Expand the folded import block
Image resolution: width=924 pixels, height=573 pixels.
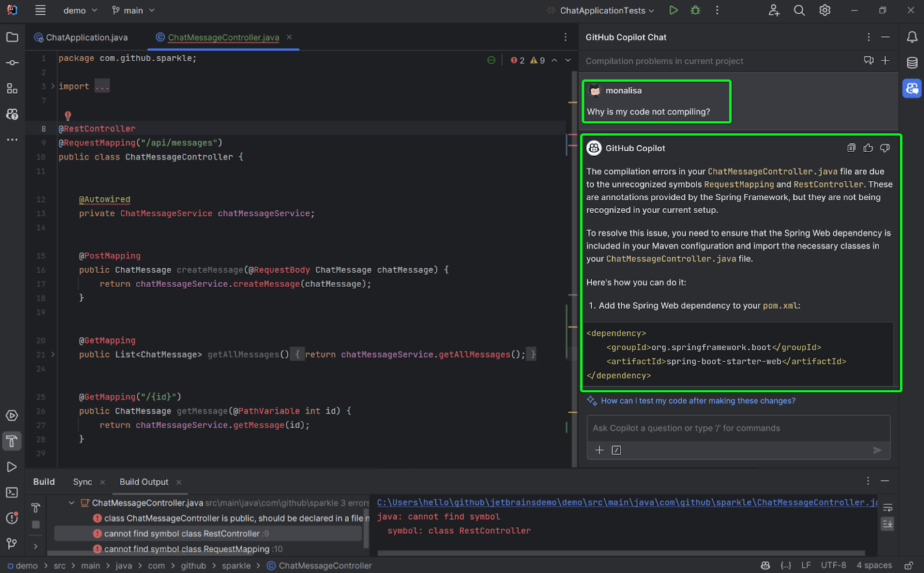click(53, 86)
